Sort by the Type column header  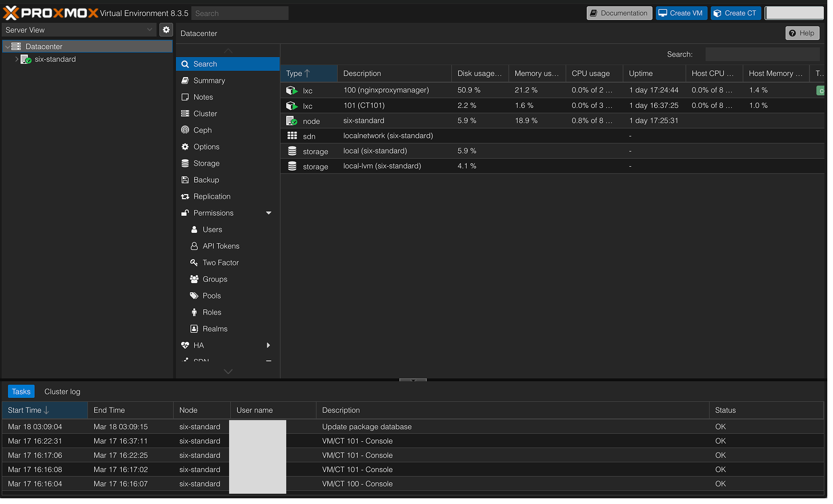click(x=309, y=73)
